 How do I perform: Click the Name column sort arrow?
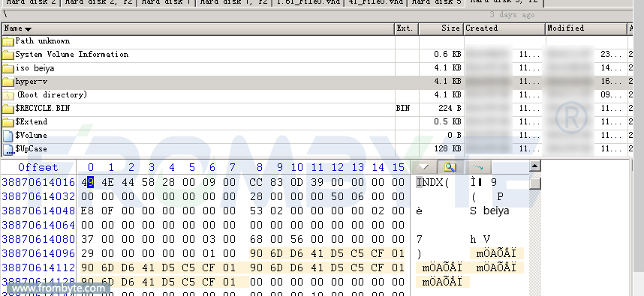[x=28, y=29]
